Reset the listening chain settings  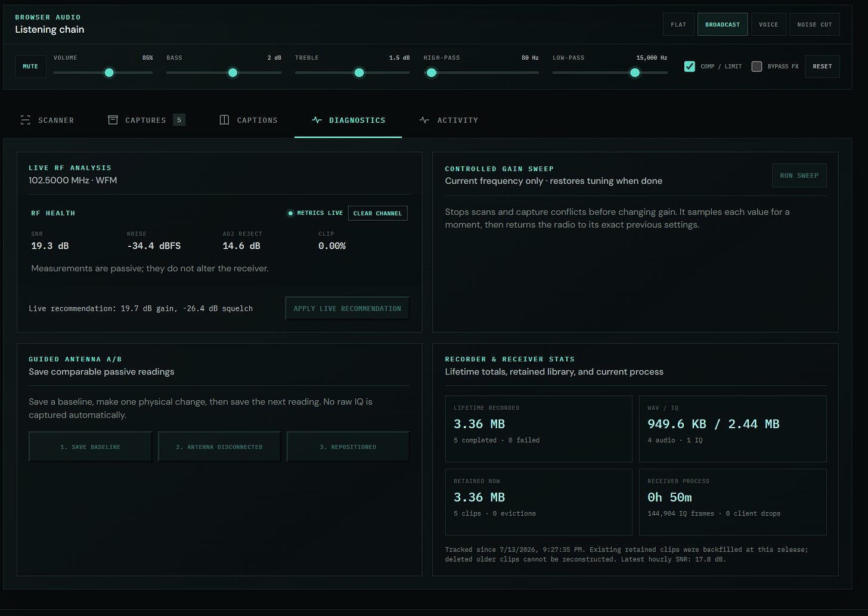(x=822, y=66)
